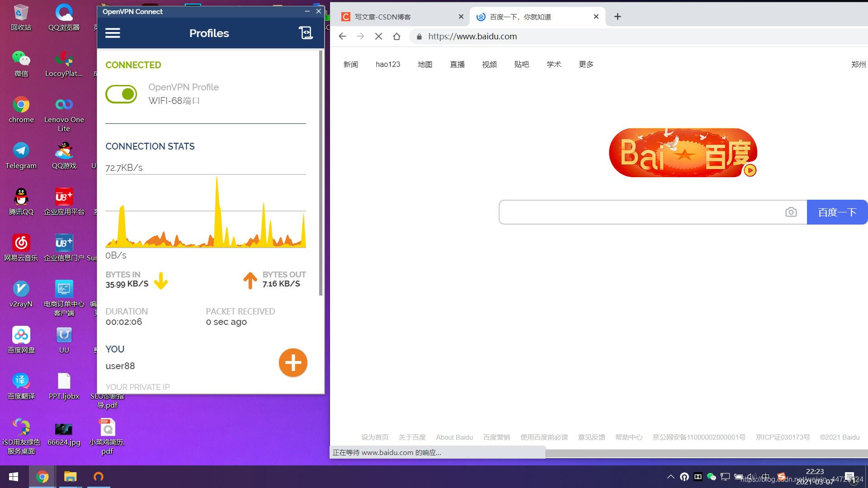Click the baidu.com address bar

click(637, 36)
